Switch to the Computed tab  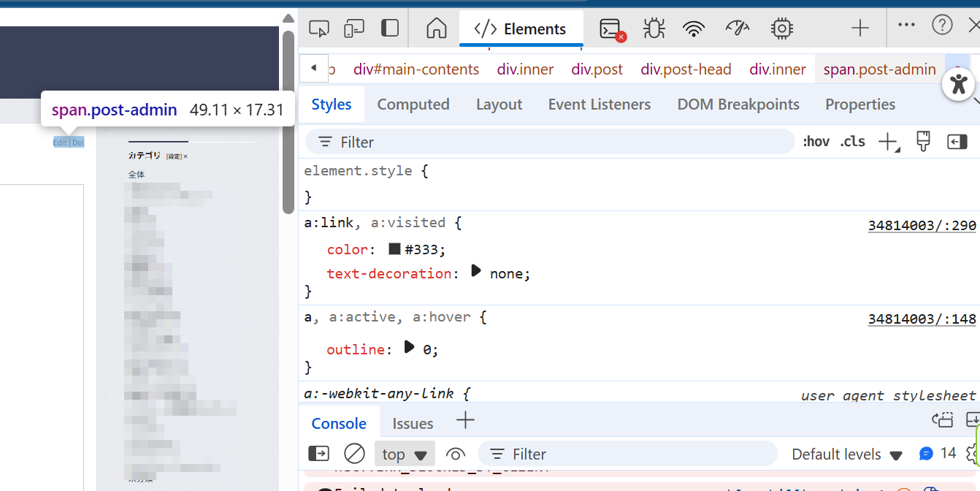413,104
